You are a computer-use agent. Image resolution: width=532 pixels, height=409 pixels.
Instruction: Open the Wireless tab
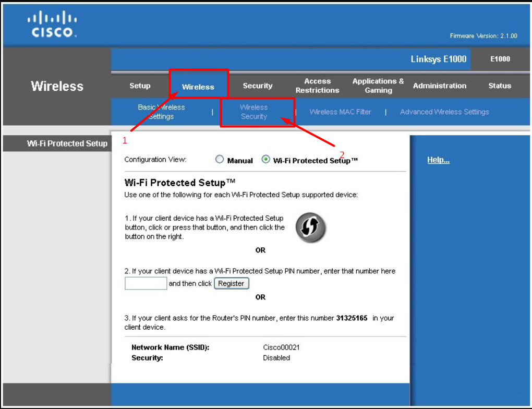(198, 87)
